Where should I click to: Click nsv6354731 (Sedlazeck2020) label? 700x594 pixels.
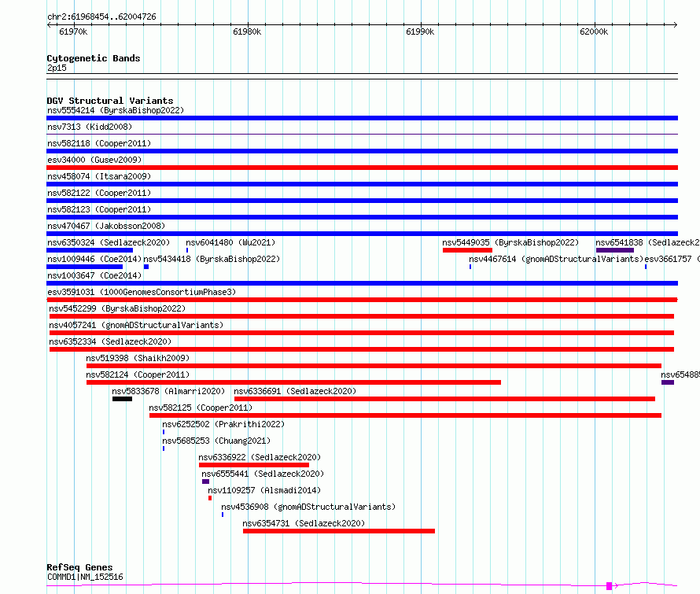point(304,523)
